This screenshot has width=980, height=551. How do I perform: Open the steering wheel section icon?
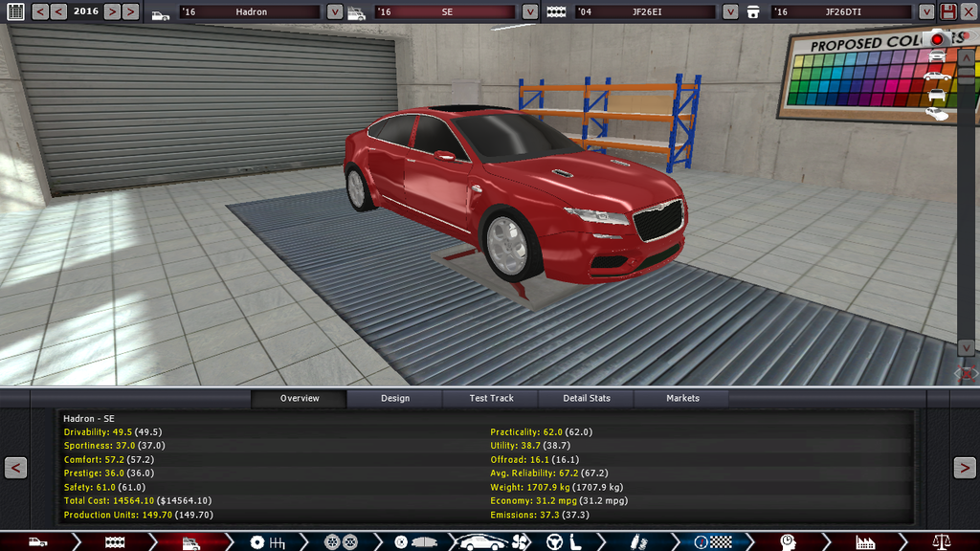554,542
